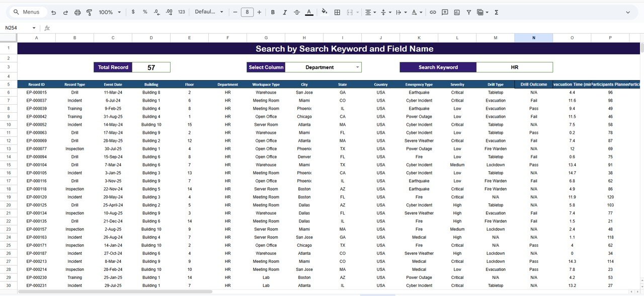Format selection as percent

[144, 12]
